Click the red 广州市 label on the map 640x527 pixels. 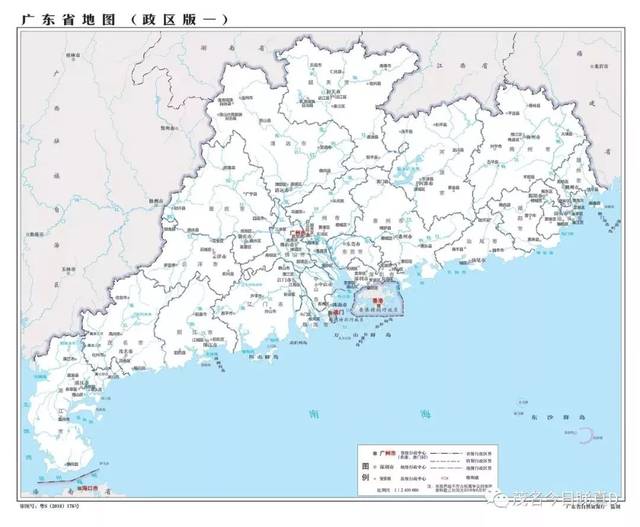click(297, 233)
